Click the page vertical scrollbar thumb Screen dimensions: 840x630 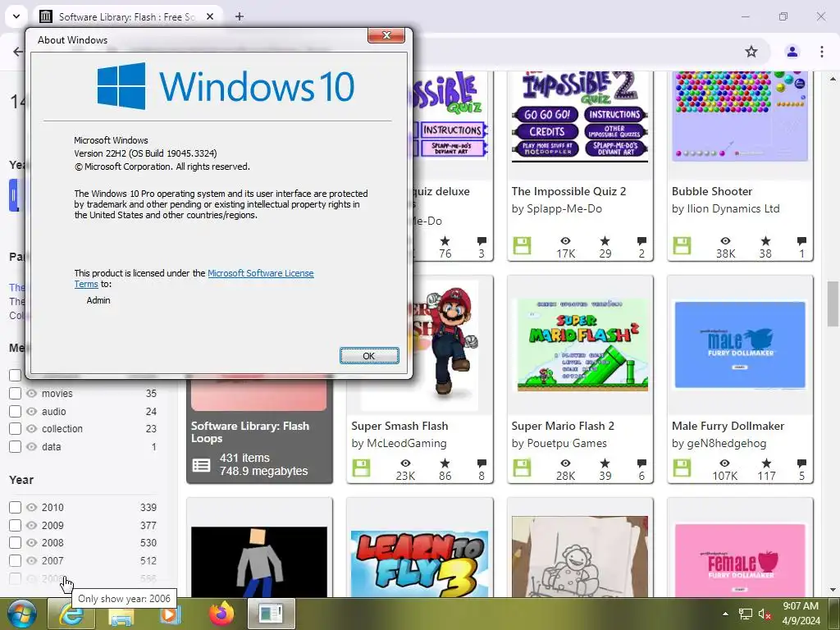coord(833,304)
